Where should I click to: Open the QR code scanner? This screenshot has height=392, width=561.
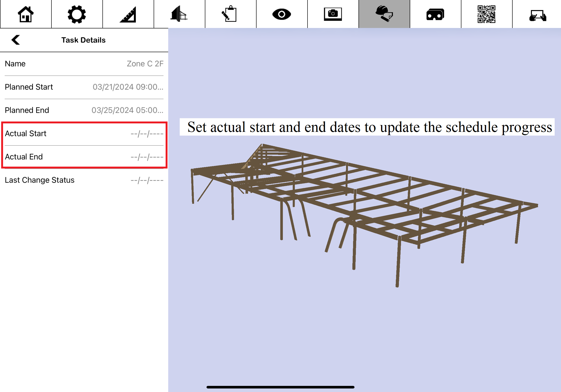pos(486,14)
